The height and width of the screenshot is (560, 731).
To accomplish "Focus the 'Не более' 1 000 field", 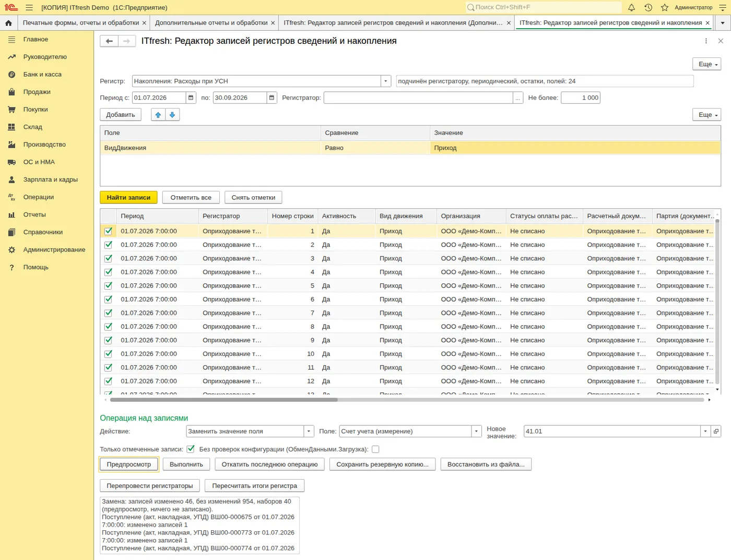I will click(x=580, y=98).
